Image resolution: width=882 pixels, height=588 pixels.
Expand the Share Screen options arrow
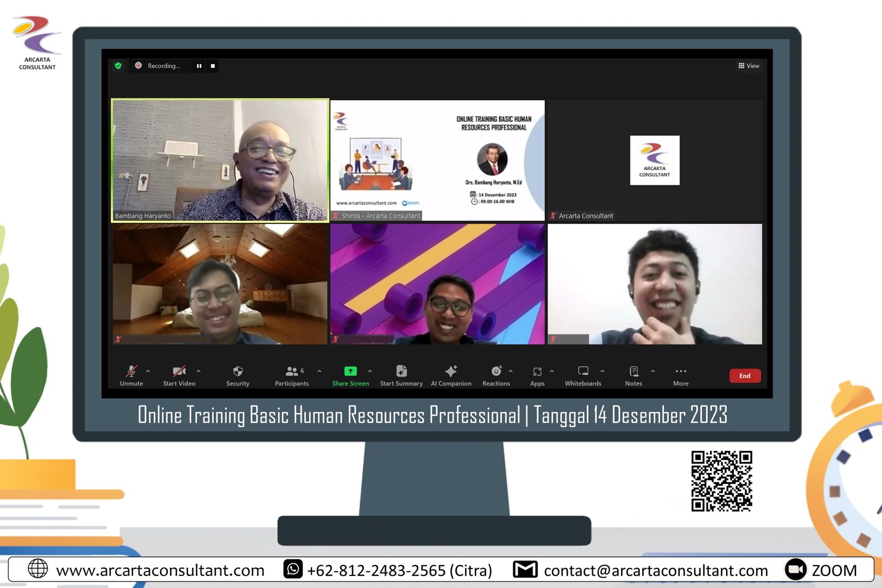370,371
